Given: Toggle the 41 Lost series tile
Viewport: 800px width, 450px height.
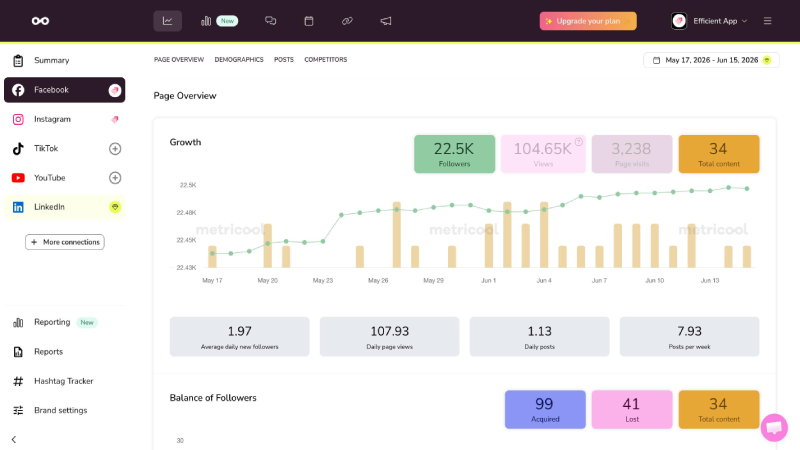Looking at the screenshot, I should [x=632, y=410].
